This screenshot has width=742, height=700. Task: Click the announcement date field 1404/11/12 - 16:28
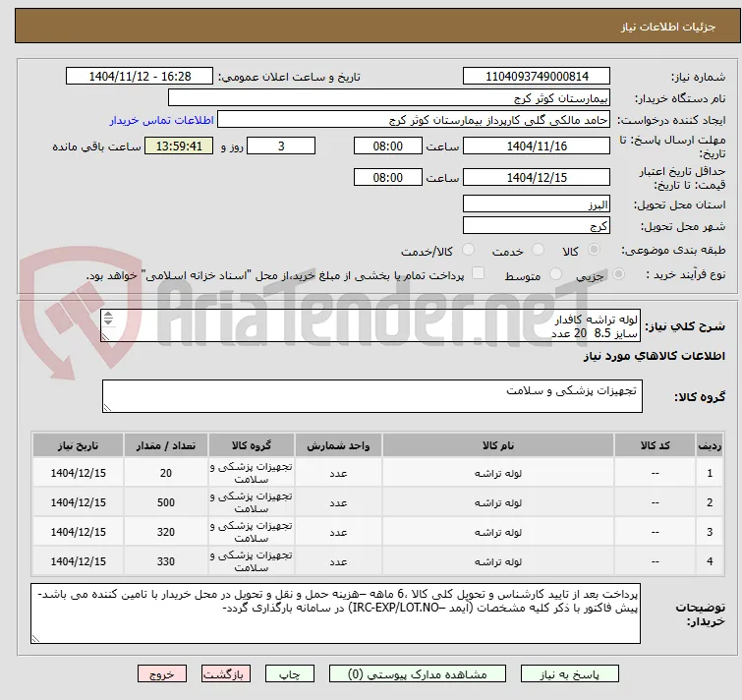(x=140, y=77)
